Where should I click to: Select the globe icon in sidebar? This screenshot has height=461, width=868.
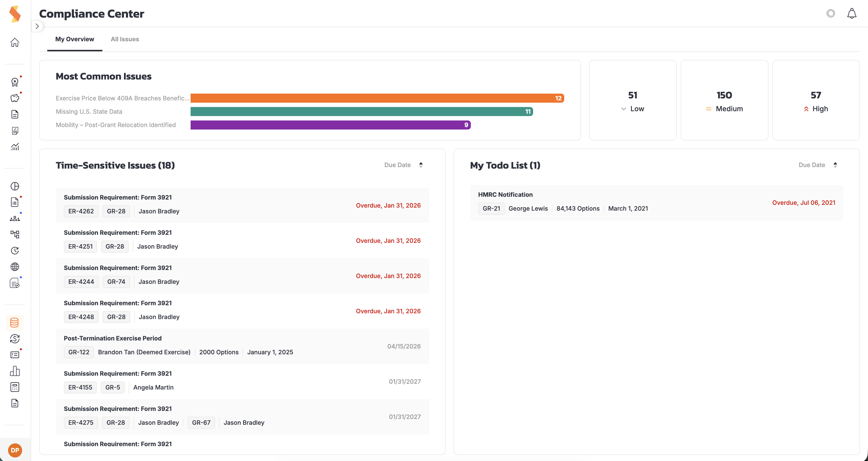(15, 267)
